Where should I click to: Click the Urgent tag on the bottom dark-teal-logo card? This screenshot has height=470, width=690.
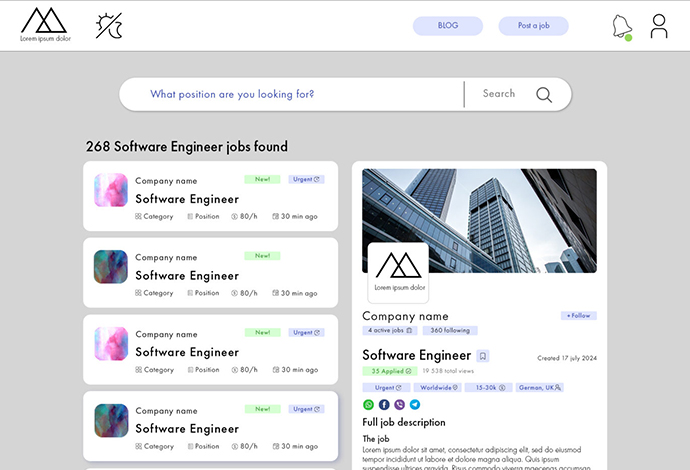point(306,409)
